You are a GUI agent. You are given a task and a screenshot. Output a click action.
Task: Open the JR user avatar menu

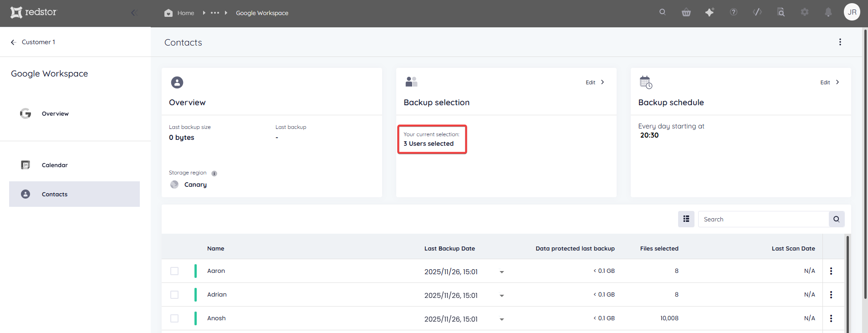(x=852, y=12)
